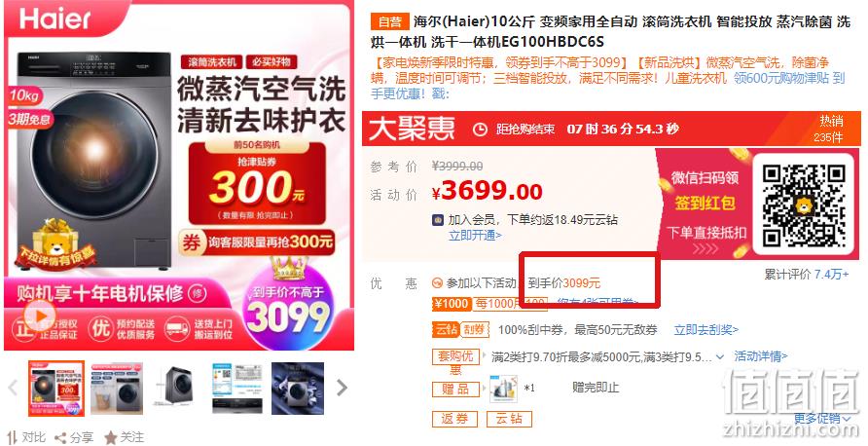868x446 pixels.
Task: Click the 返券 tag
Action: 454,419
